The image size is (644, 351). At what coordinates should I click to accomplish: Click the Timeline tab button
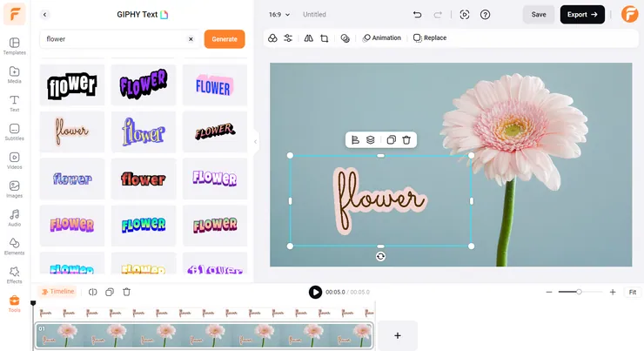pyautogui.click(x=57, y=292)
